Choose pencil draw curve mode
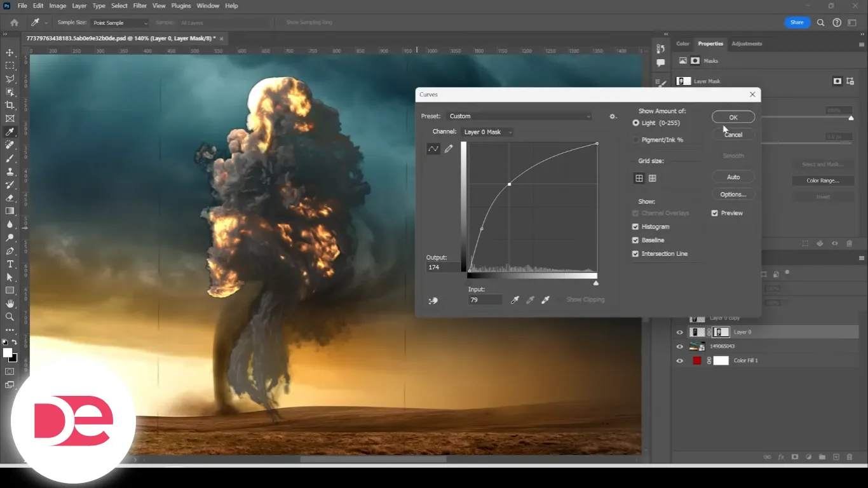868x488 pixels. click(449, 149)
